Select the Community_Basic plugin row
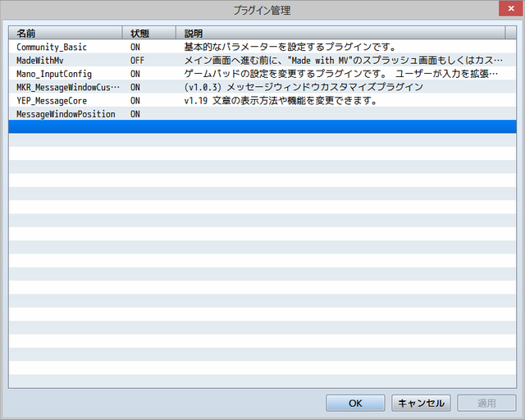 point(262,47)
